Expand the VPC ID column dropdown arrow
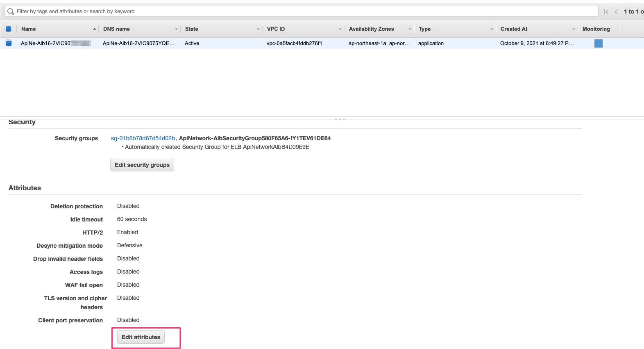 (x=340, y=29)
